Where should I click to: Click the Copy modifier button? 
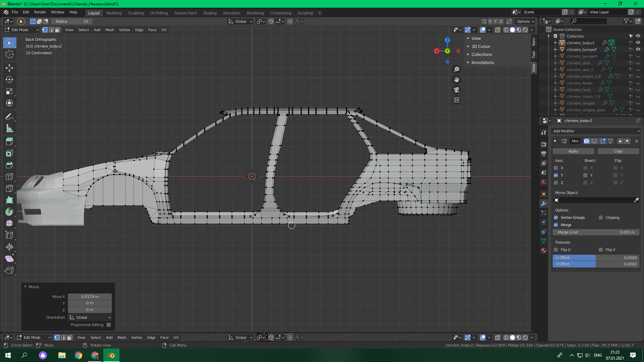tap(618, 151)
